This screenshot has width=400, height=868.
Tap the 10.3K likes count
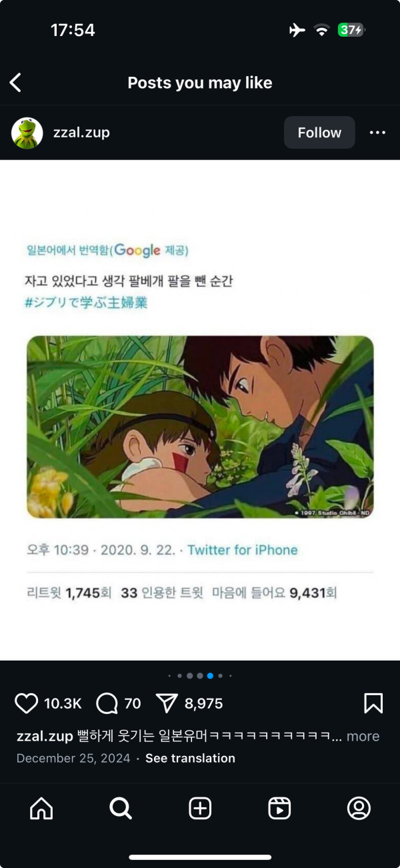tap(63, 703)
